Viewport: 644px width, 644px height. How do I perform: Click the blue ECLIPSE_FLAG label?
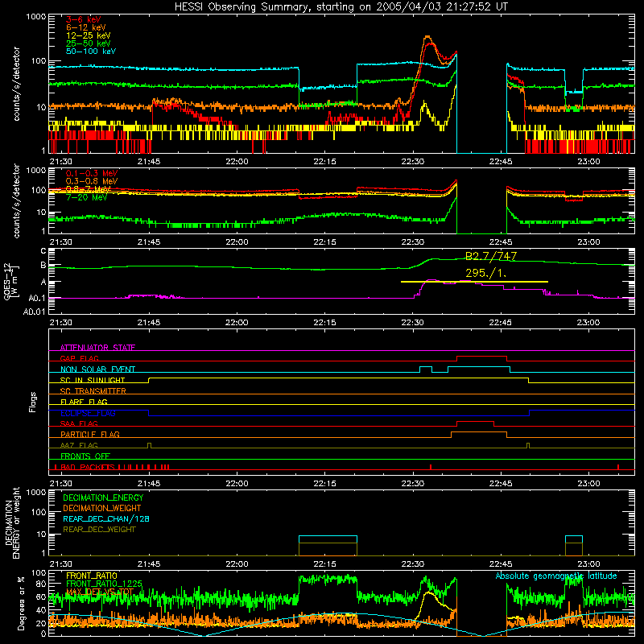click(x=88, y=413)
